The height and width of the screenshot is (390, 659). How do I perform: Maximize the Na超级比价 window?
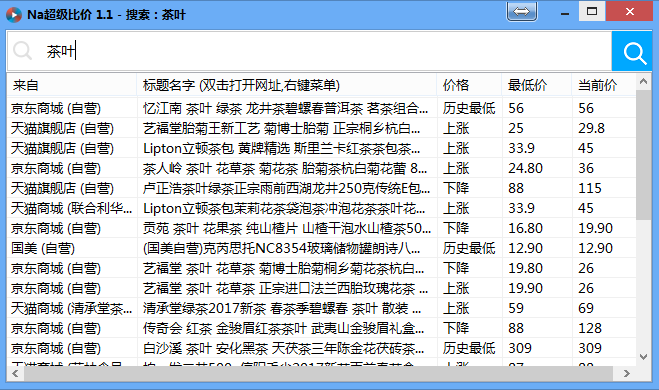592,11
